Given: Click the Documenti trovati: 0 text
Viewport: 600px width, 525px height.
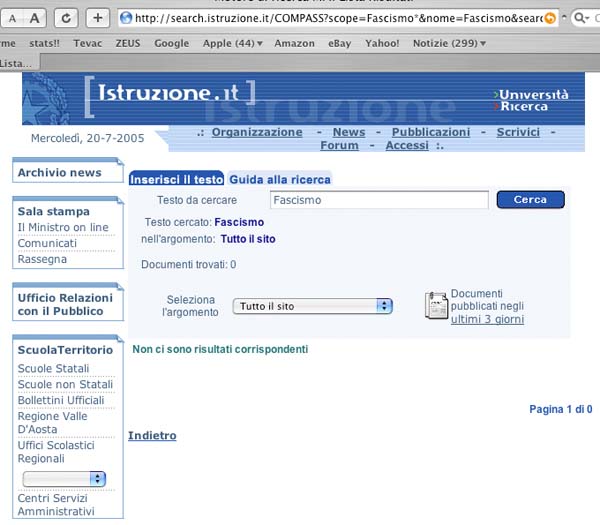Looking at the screenshot, I should pos(188,264).
